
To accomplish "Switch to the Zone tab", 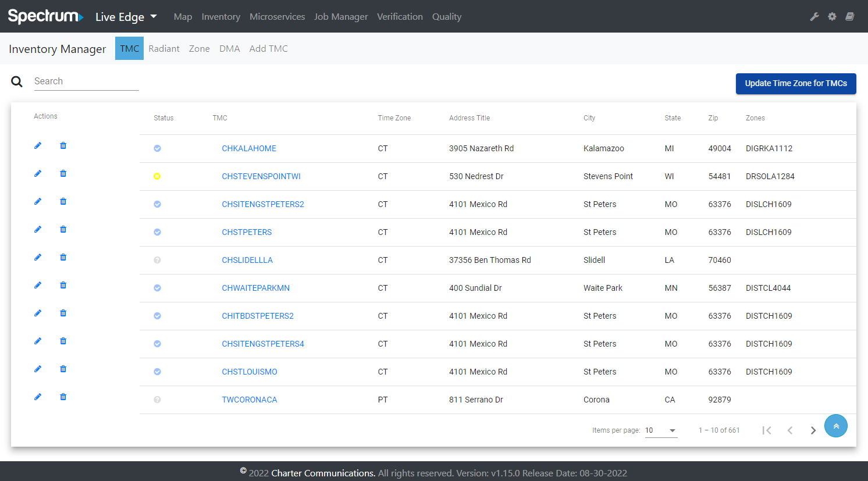I will (x=199, y=49).
